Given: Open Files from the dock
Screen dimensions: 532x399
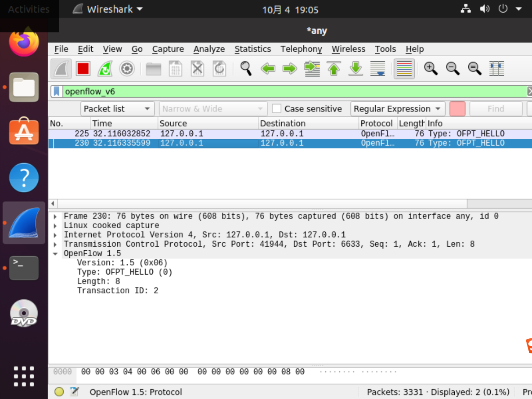Looking at the screenshot, I should point(24,87).
